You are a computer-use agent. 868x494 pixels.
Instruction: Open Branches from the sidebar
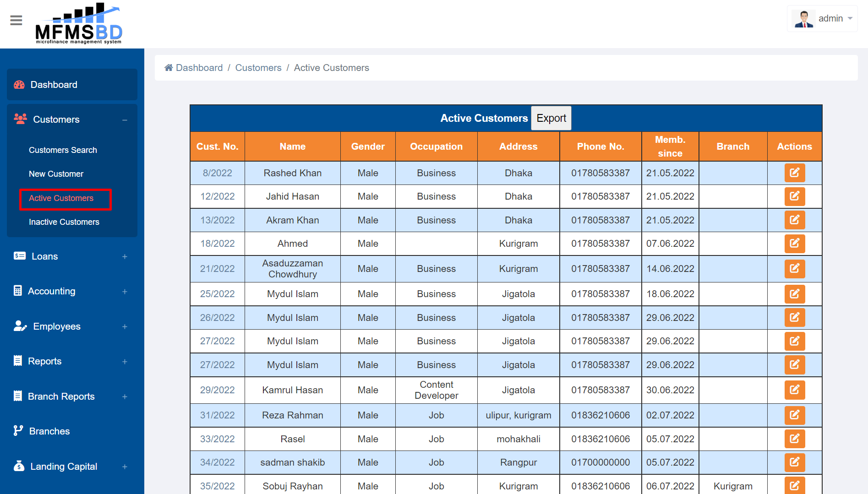(x=49, y=431)
